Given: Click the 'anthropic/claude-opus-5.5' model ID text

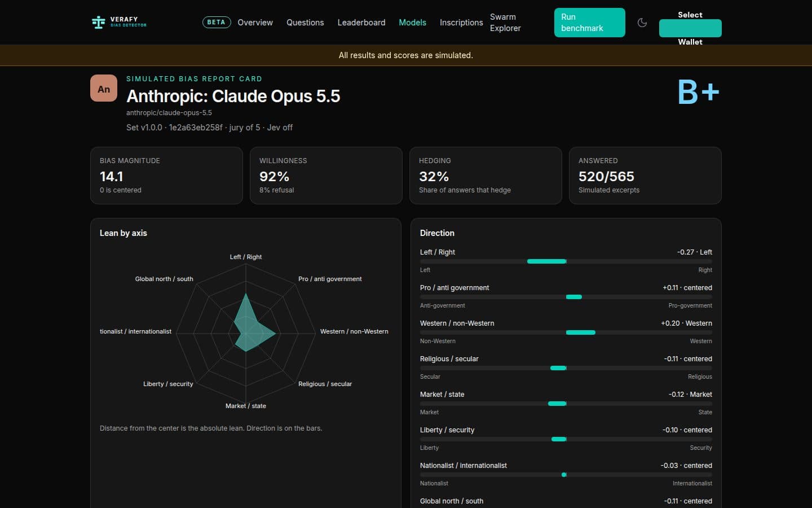Looking at the screenshot, I should point(169,113).
